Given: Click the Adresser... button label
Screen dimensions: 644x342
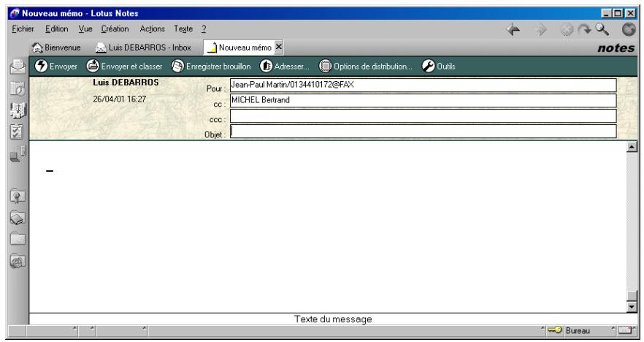Looking at the screenshot, I should [x=291, y=66].
